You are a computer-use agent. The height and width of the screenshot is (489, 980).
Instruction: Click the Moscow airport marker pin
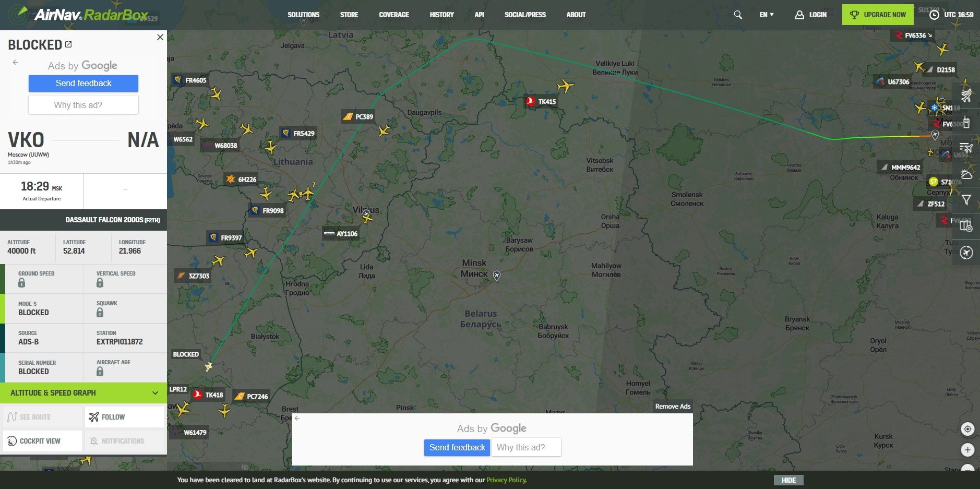[935, 135]
